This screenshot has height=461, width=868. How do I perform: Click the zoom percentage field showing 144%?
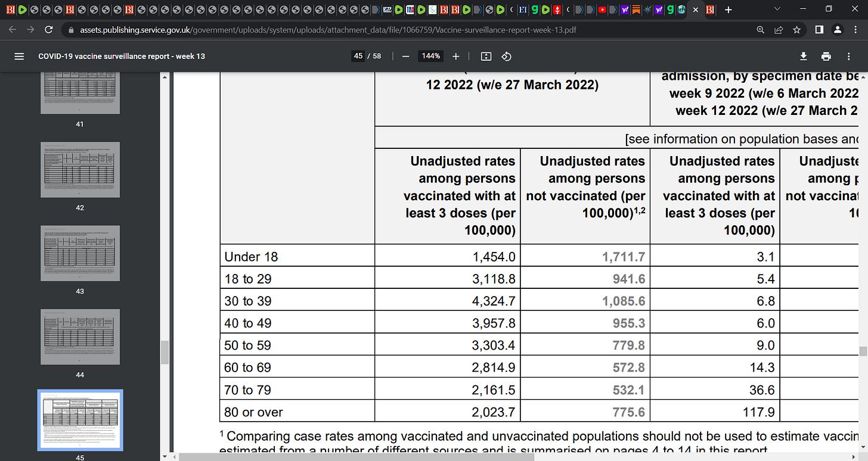click(431, 56)
